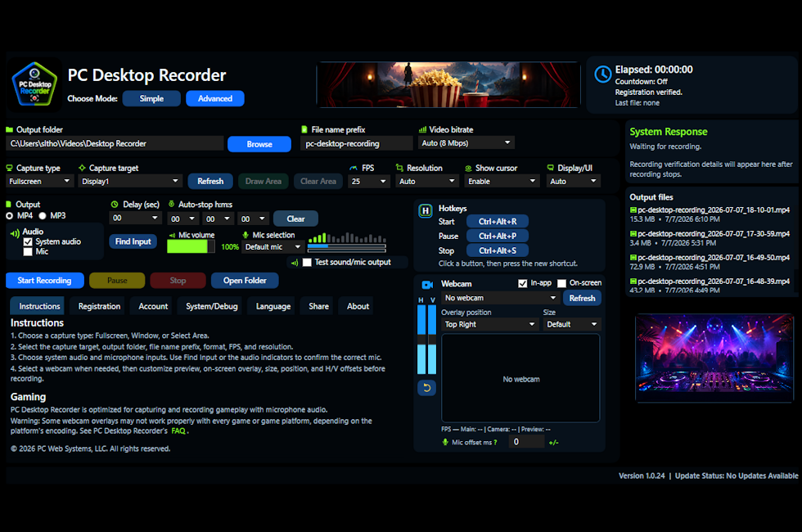This screenshot has height=532, width=802.
Task: Click Browse for output folder
Action: click(259, 144)
